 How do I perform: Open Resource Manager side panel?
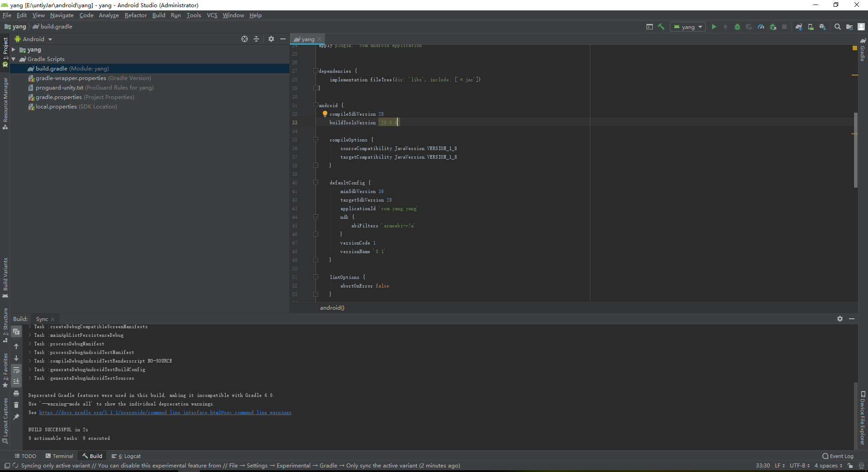(x=5, y=104)
